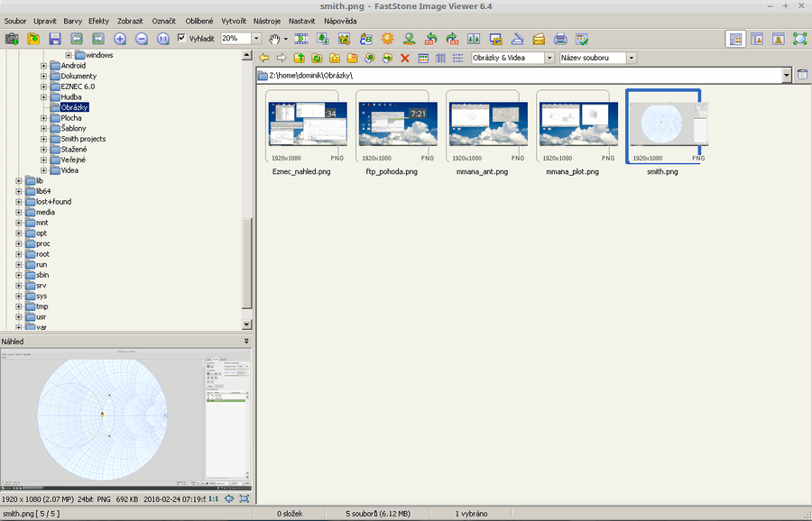Toggle the Vyhladit checkbox
The image size is (812, 521).
[x=181, y=39]
